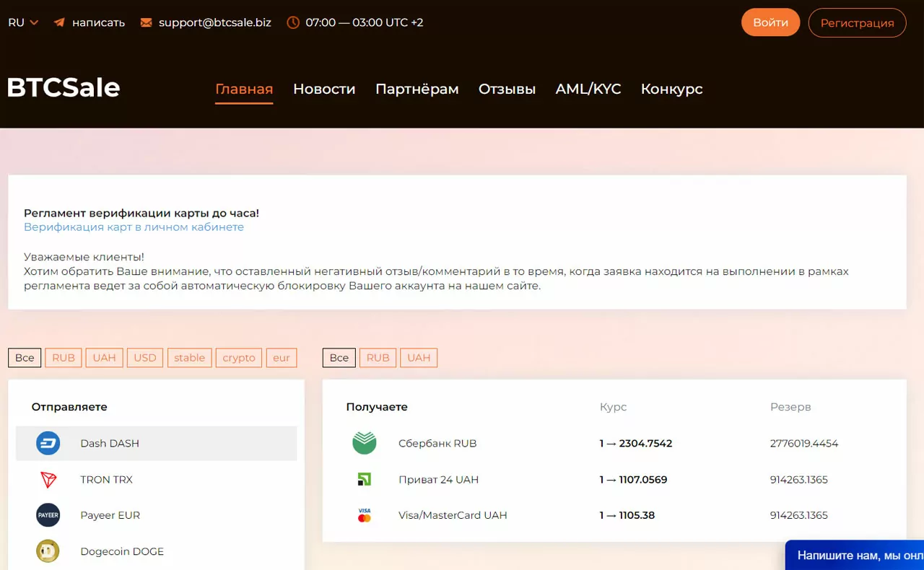924x570 pixels.
Task: Open the AML/KYC page
Action: [588, 89]
